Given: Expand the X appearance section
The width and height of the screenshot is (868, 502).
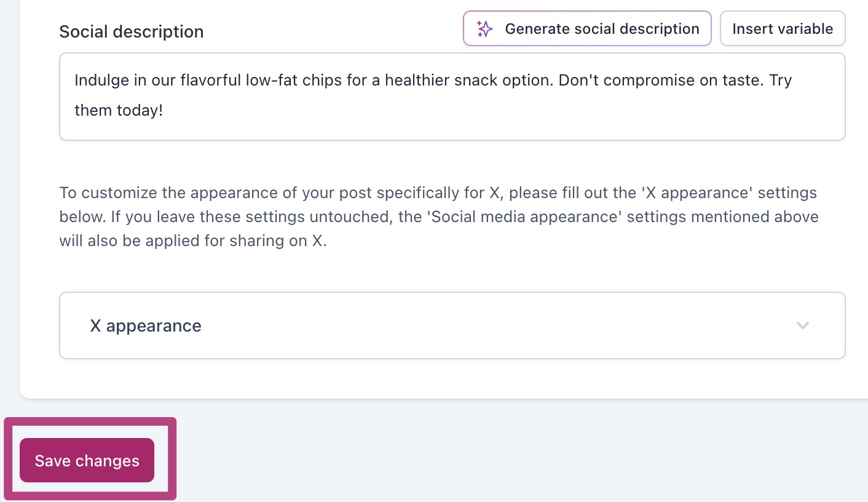Looking at the screenshot, I should [x=452, y=325].
